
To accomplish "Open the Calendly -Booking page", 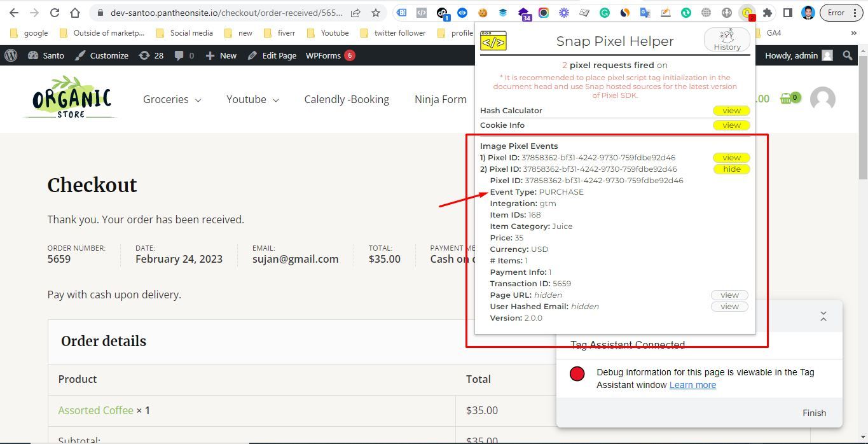I will coord(347,99).
